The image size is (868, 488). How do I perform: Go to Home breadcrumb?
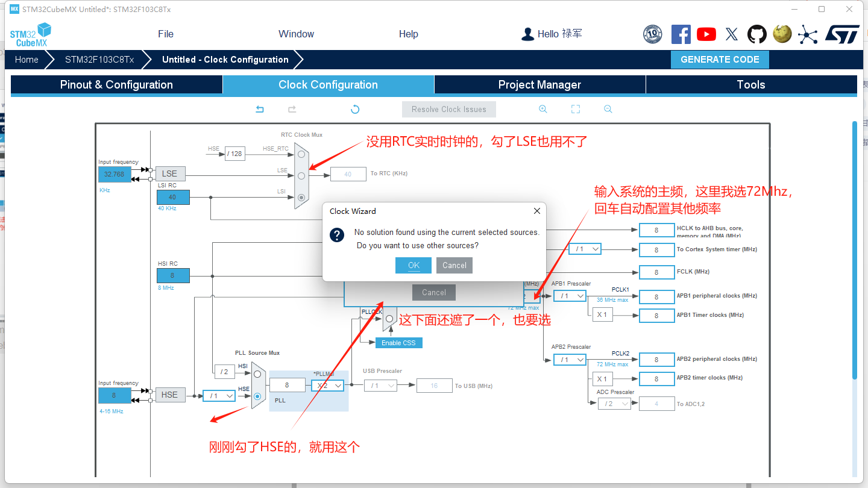[x=27, y=59]
